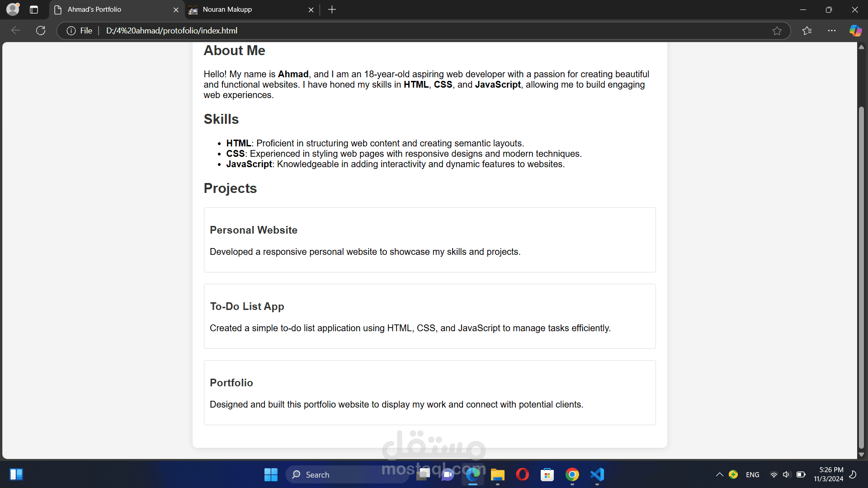Viewport: 868px width, 488px height.
Task: Select the To-Do List App card title
Action: click(x=247, y=306)
